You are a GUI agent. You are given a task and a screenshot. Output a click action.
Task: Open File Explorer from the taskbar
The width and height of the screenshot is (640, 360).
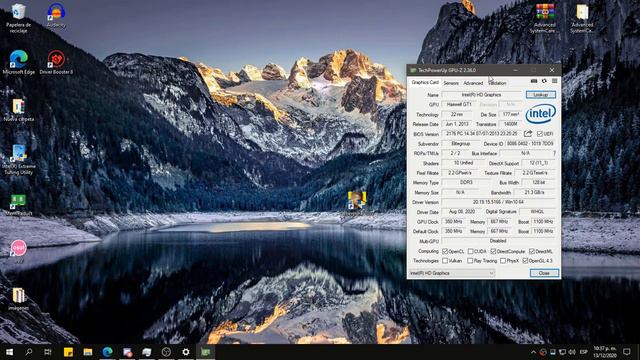point(88,352)
